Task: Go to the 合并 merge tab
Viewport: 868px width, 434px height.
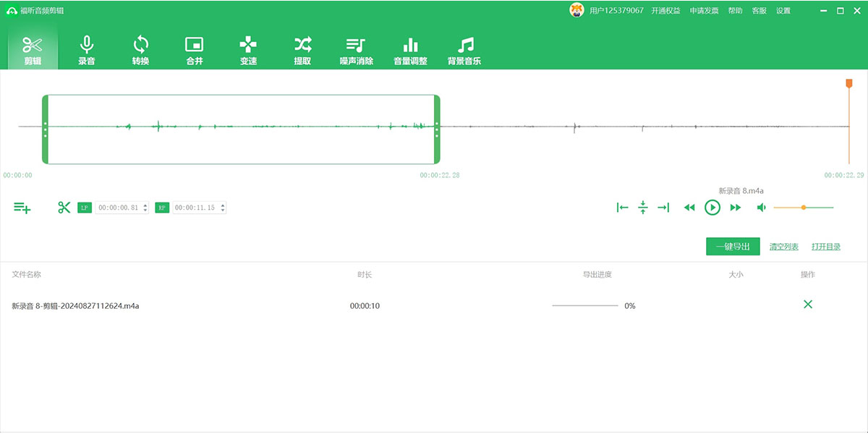Action: (195, 50)
